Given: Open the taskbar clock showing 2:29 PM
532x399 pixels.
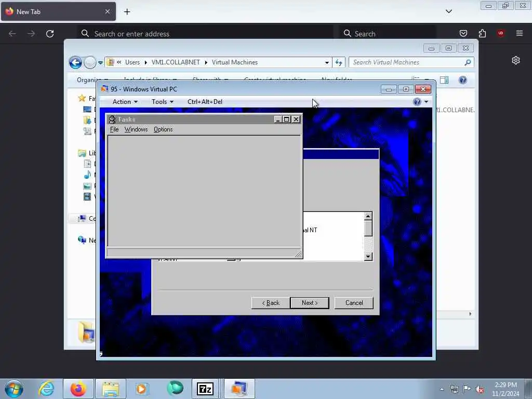Looking at the screenshot, I should pos(506,389).
